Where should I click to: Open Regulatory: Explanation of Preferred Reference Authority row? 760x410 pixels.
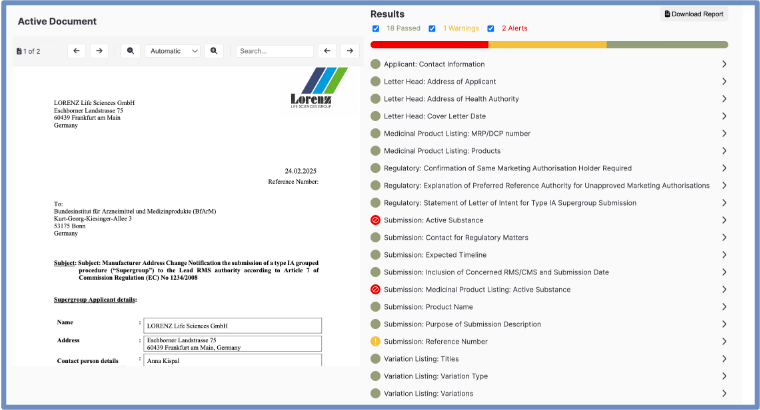[x=549, y=186]
